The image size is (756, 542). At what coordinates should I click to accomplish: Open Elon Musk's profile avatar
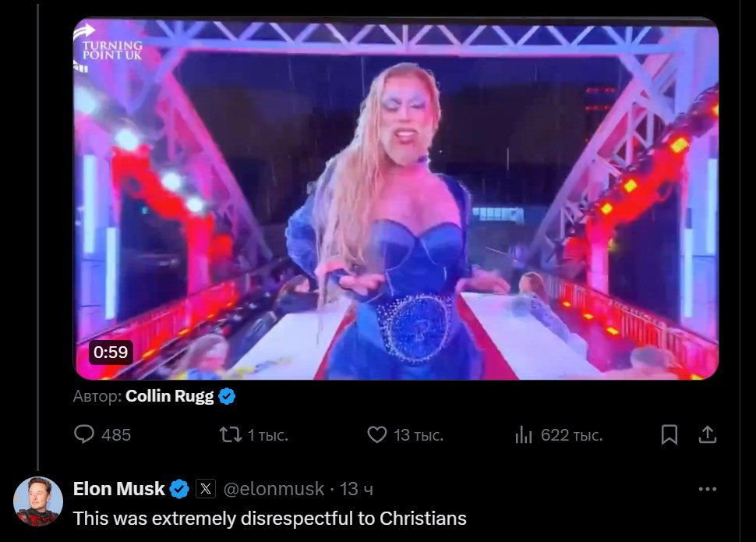pos(38,501)
